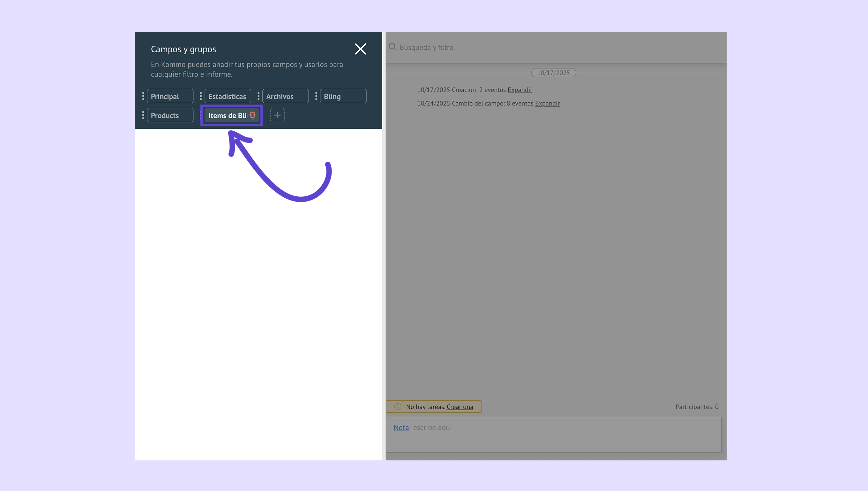
Task: Close the Campos y grupos panel
Action: pyautogui.click(x=360, y=49)
